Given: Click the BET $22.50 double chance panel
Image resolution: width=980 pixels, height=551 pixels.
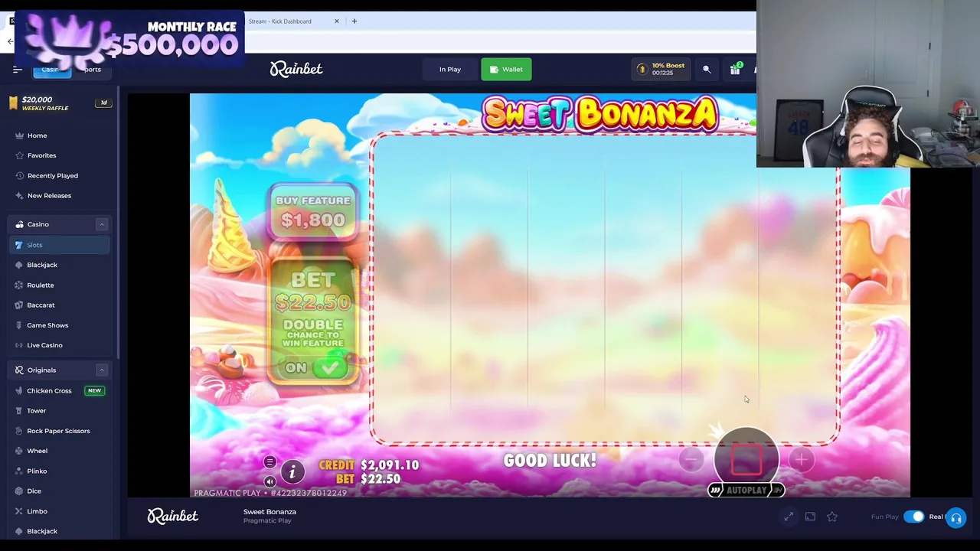Looking at the screenshot, I should (313, 321).
